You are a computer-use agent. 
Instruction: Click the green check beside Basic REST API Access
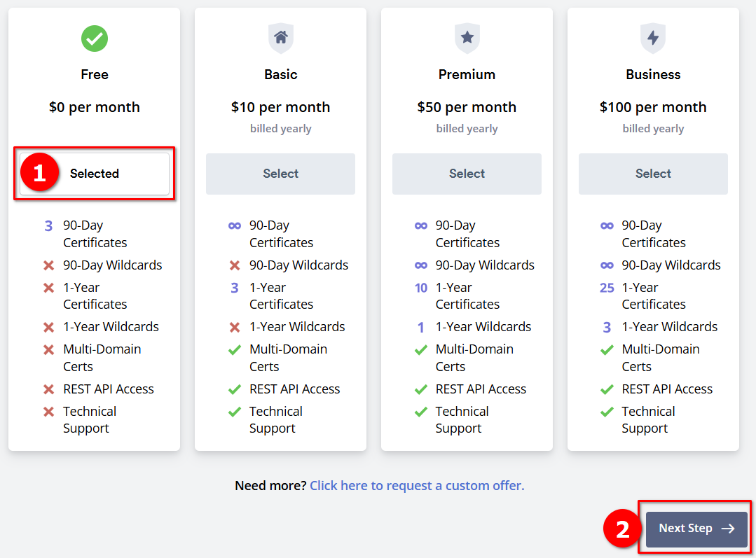pos(235,389)
